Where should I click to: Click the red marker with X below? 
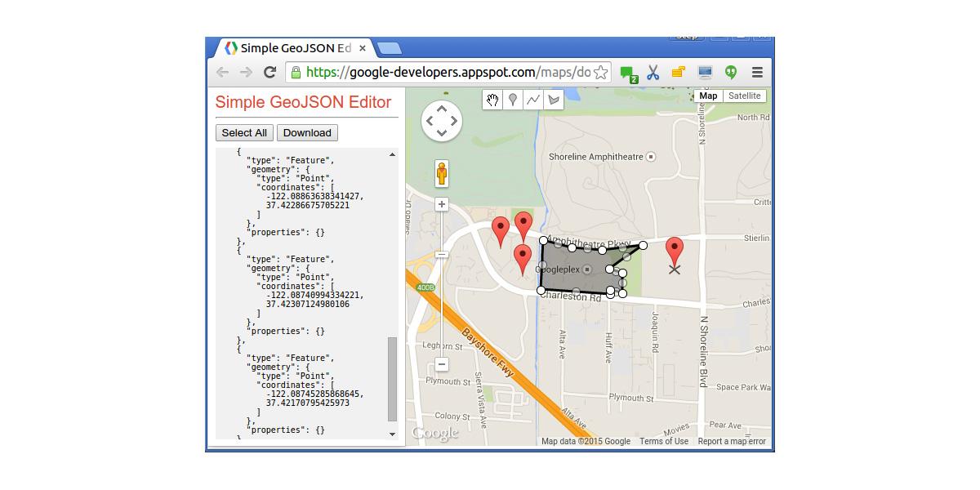[675, 251]
